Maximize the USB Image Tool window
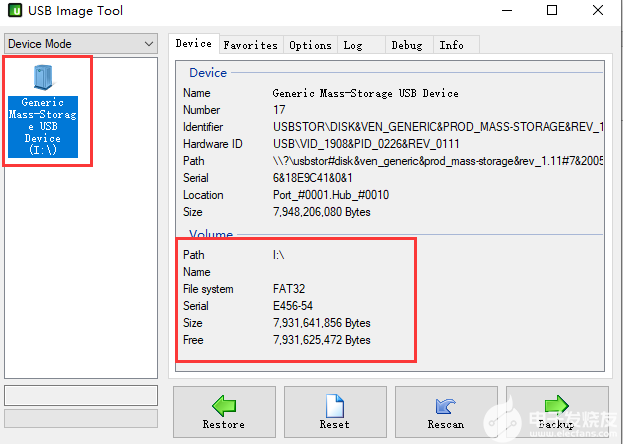Screen dimensions: 623x444 552,11
